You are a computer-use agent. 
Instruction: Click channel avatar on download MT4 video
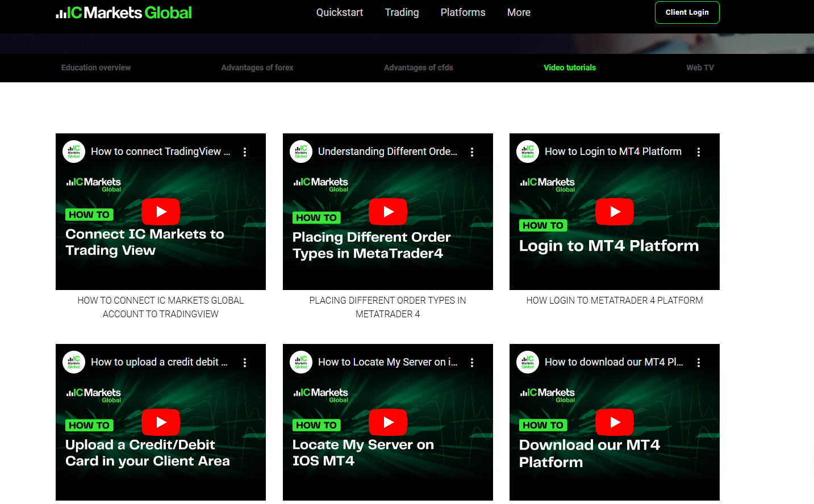click(528, 362)
